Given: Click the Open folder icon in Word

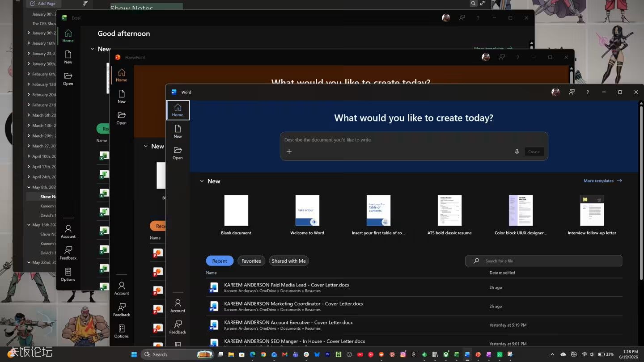Looking at the screenshot, I should pos(178,153).
